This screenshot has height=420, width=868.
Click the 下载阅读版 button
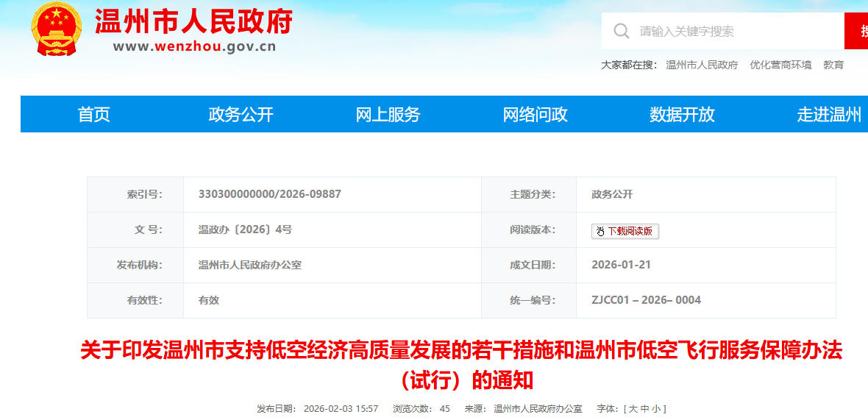(x=625, y=231)
